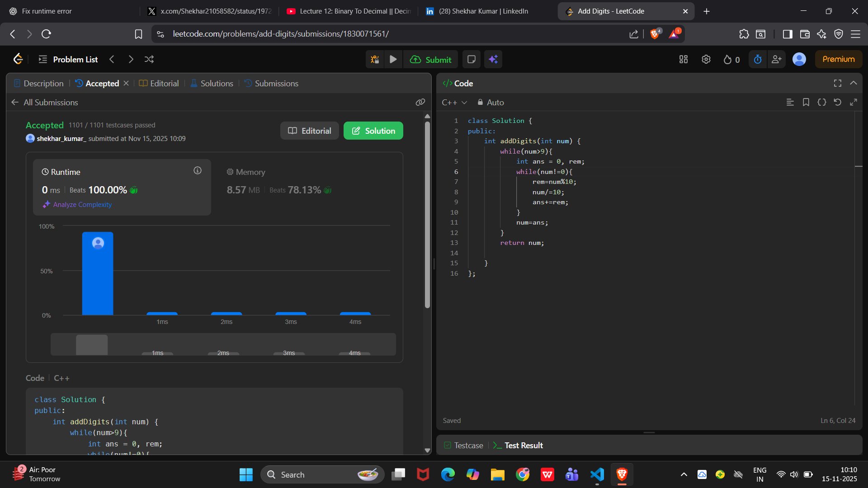Format code using the braces icon
The height and width of the screenshot is (488, 868).
pyautogui.click(x=821, y=103)
